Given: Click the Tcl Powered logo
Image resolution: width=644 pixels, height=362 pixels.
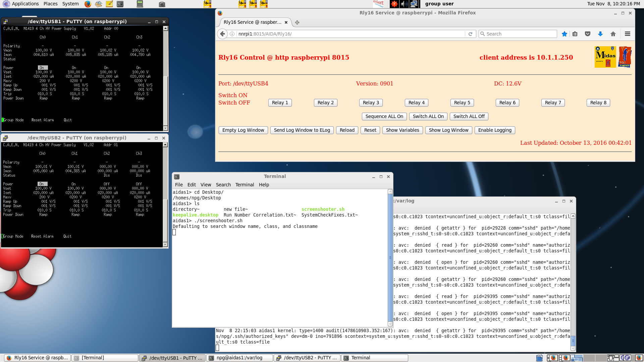Looking at the screenshot, I should pos(625,57).
